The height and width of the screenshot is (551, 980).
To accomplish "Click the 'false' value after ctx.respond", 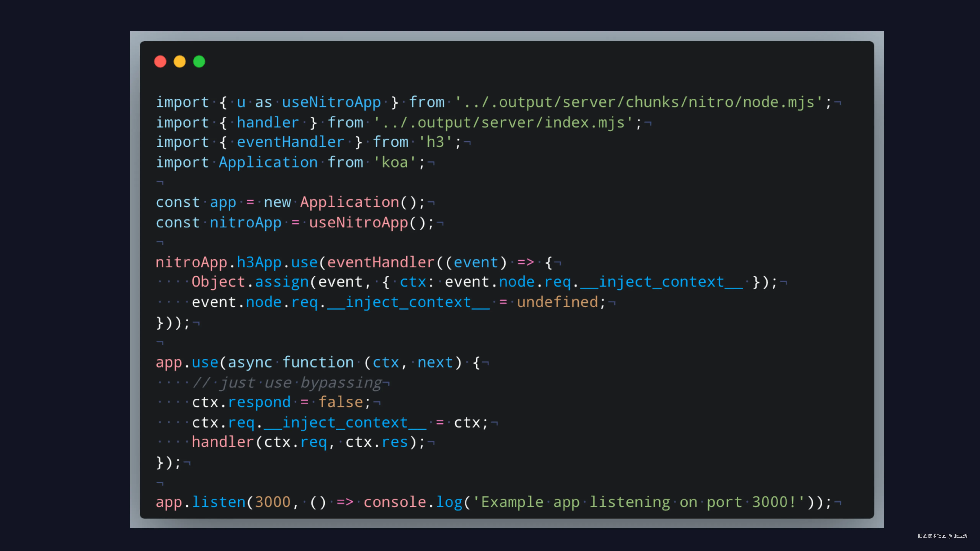I will [x=341, y=402].
